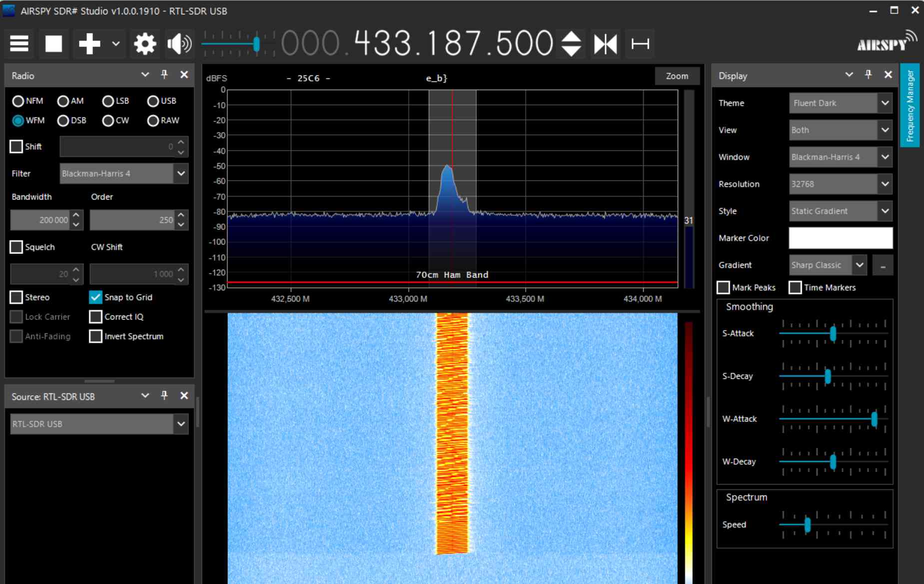Click the plus icon to add a slice
Viewport: 924px width, 584px height.
(x=90, y=44)
